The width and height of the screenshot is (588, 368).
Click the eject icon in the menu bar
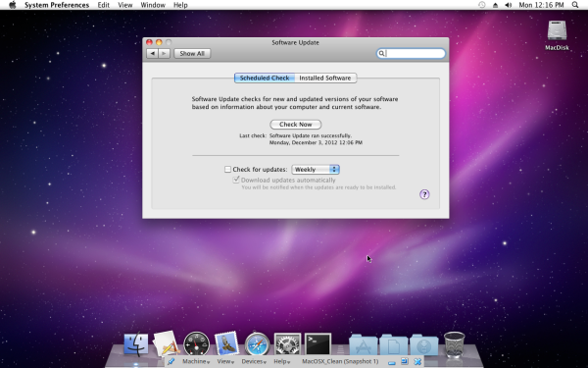point(495,5)
